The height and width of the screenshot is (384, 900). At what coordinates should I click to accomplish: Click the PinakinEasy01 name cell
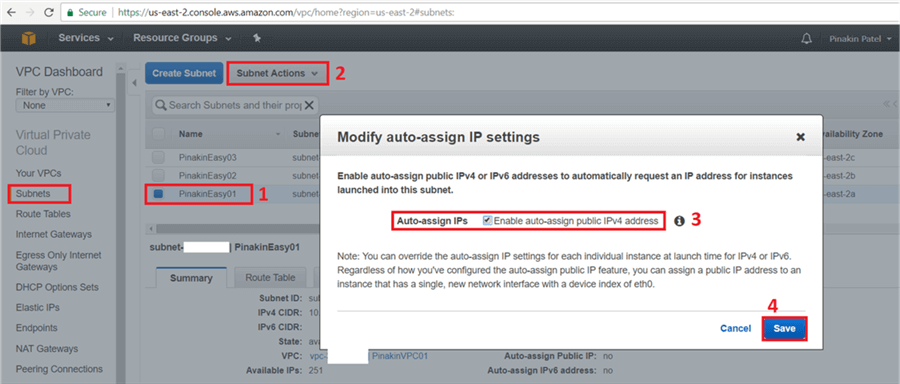(208, 194)
